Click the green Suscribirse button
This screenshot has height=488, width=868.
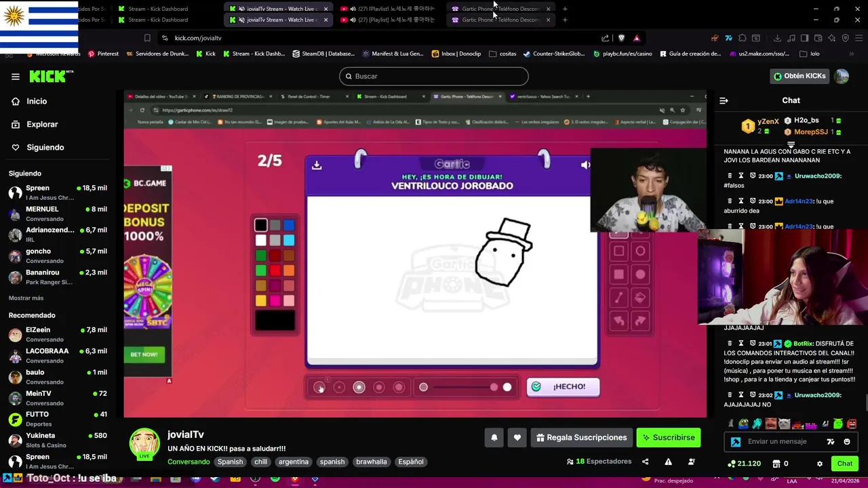(x=669, y=438)
